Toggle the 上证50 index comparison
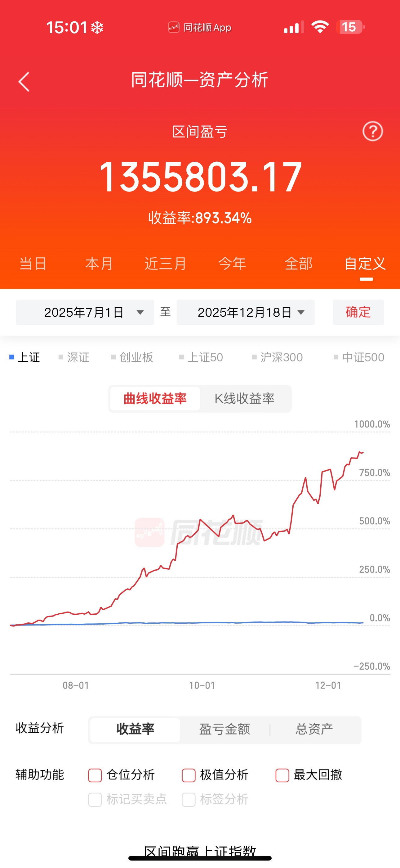400x868 pixels. coord(201,357)
